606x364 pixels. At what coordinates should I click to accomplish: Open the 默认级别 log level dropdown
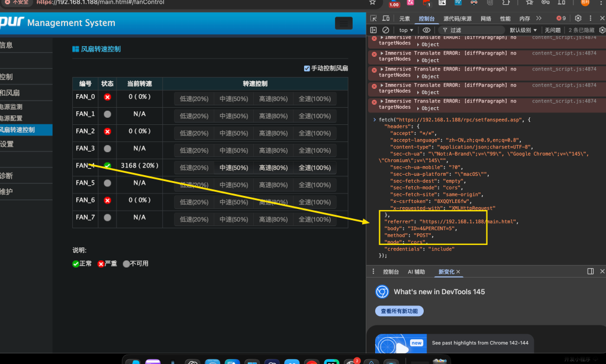[523, 30]
